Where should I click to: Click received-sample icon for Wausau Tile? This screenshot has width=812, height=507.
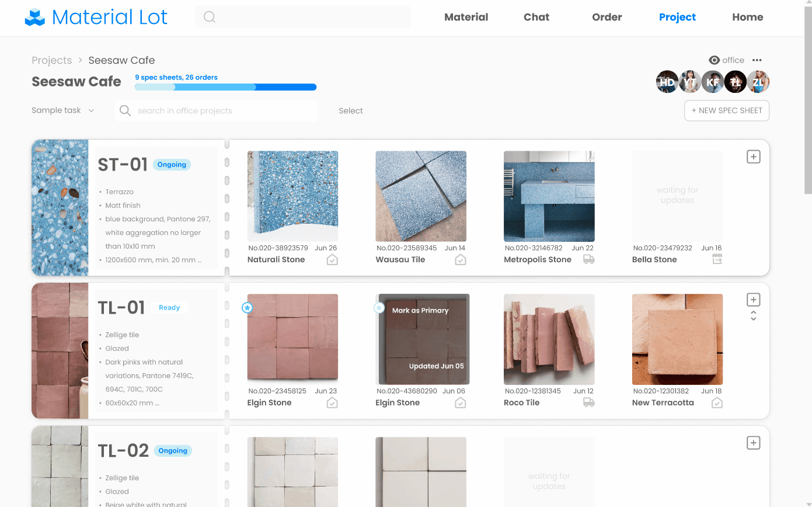coord(461,260)
